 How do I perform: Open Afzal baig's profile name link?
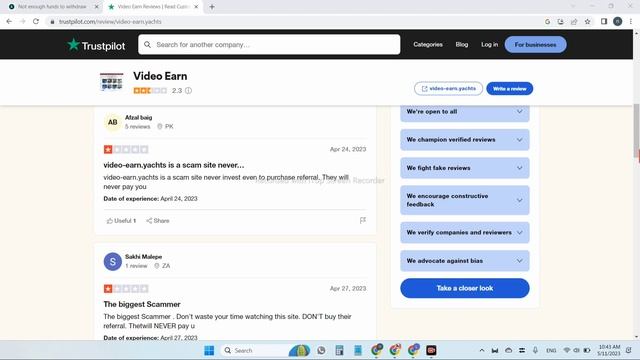coord(138,118)
